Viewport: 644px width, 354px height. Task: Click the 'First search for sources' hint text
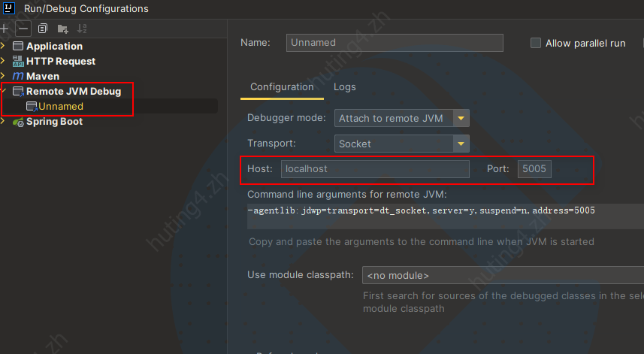503,302
